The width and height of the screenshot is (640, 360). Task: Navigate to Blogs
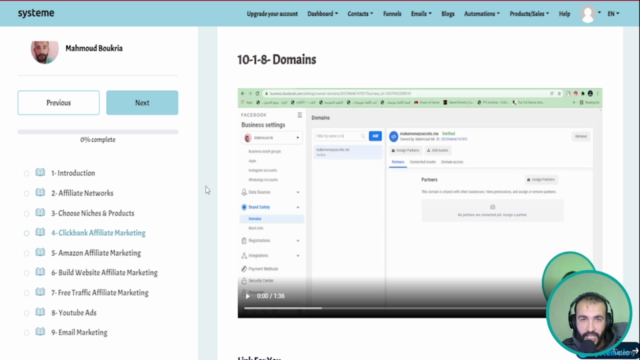click(448, 14)
